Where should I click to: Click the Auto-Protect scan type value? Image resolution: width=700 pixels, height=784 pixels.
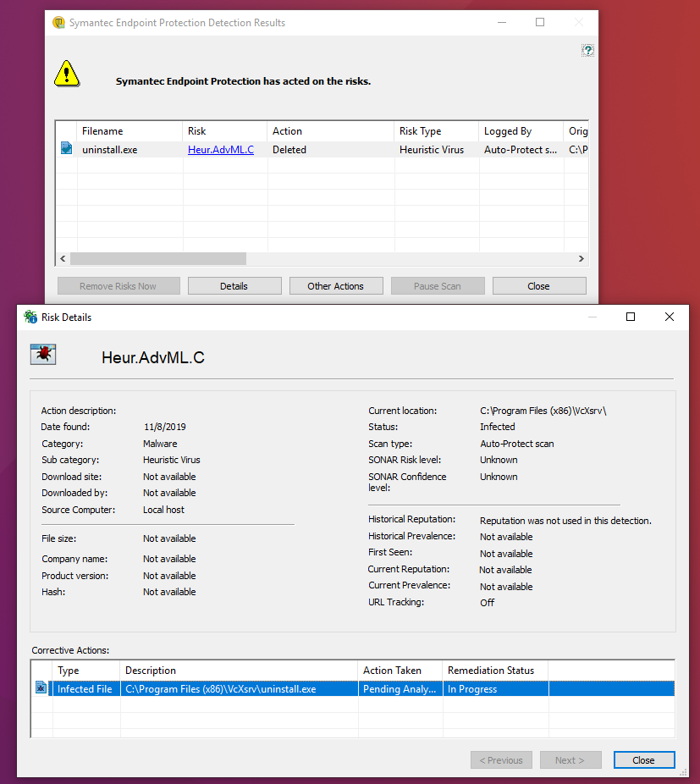point(517,444)
